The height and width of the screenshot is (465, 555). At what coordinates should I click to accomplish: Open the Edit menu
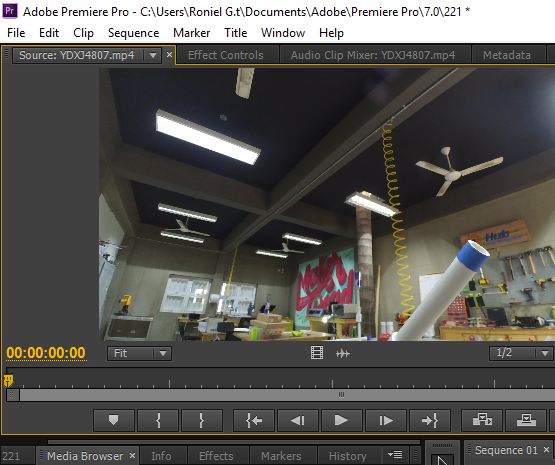[49, 33]
